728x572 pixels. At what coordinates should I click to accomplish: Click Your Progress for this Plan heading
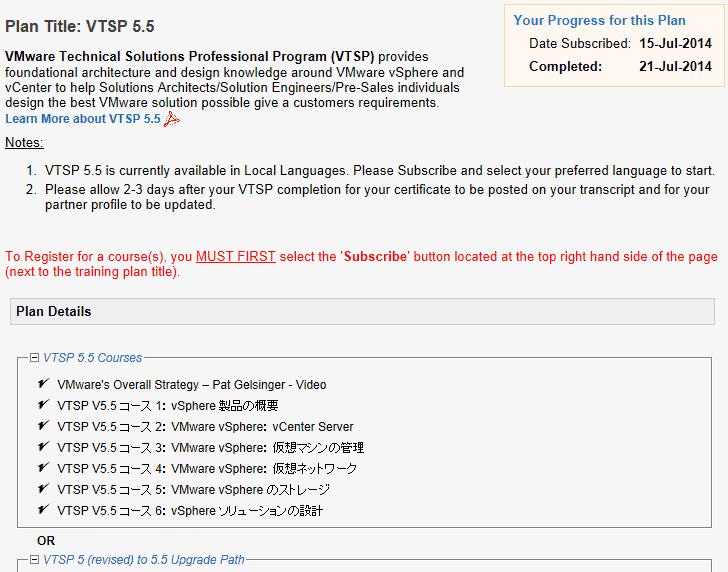(x=599, y=20)
